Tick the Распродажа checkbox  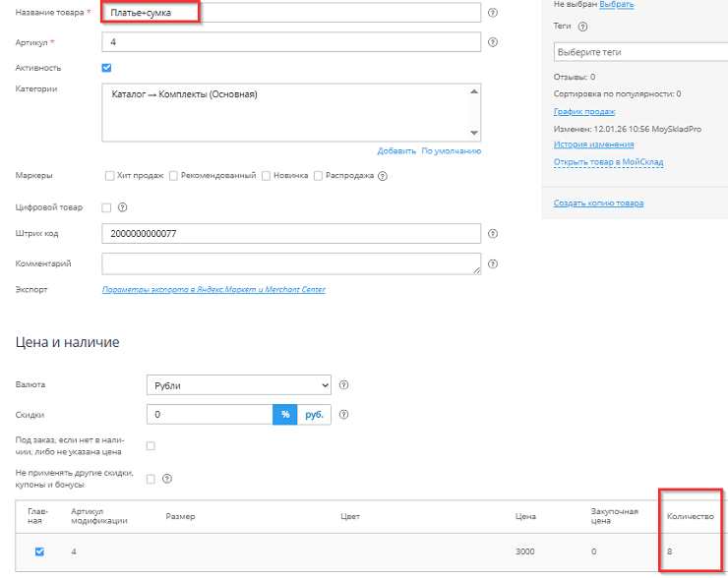[x=318, y=176]
